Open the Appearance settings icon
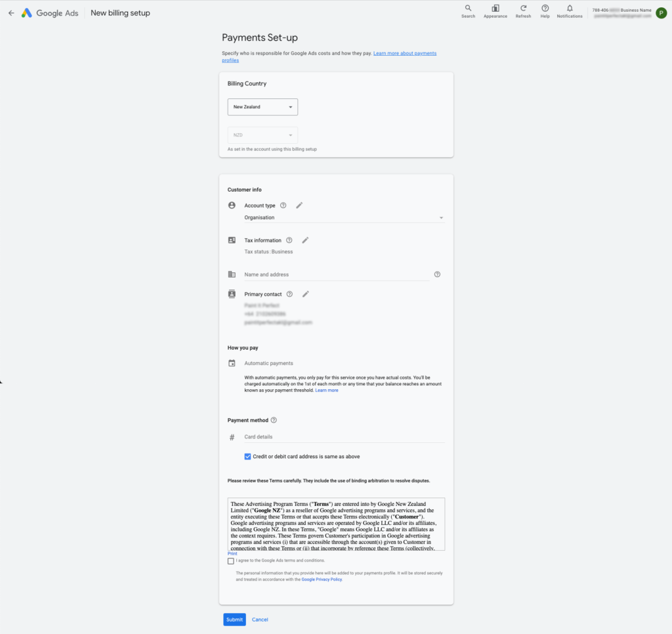 tap(495, 9)
